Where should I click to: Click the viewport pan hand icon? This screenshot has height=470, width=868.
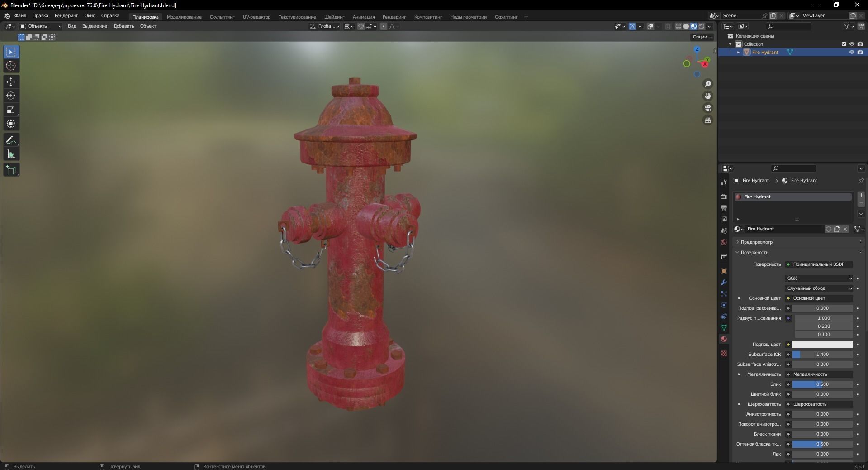click(x=708, y=96)
